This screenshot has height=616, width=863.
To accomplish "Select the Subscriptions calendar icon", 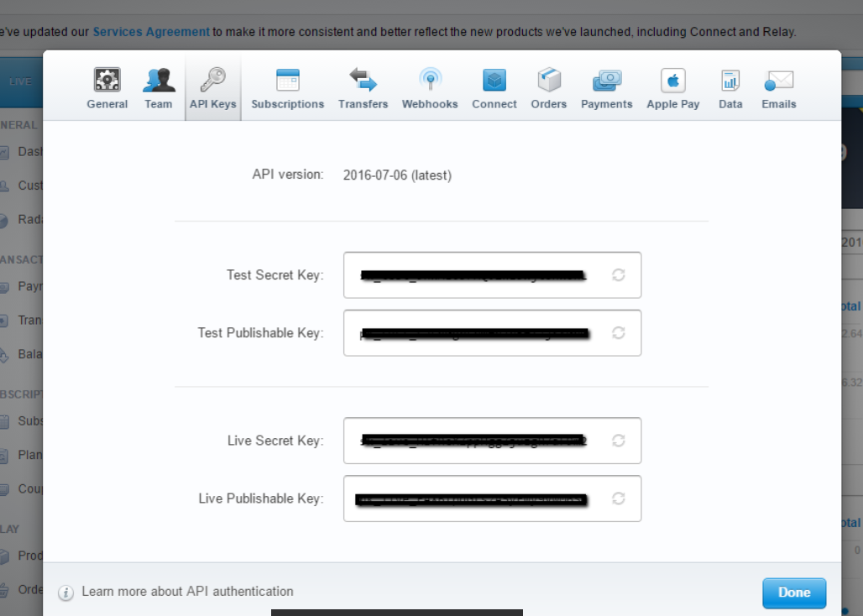I will 287,81.
